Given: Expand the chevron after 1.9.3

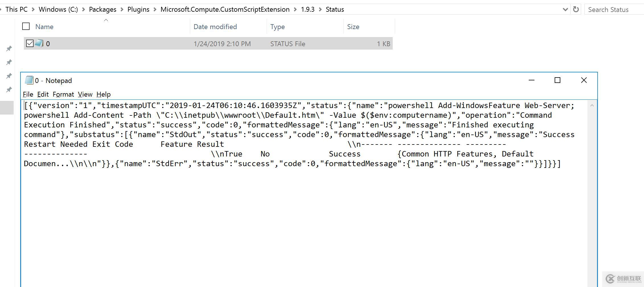Looking at the screenshot, I should [x=320, y=9].
